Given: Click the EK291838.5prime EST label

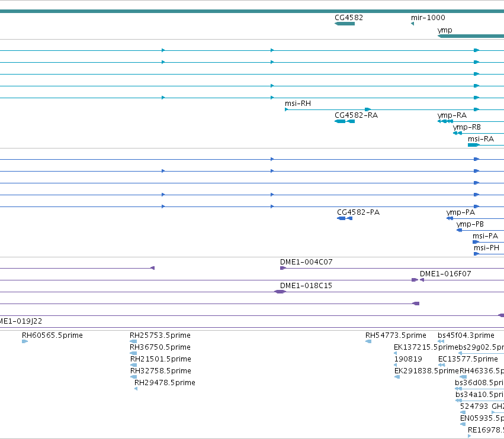Looking at the screenshot, I should click(x=426, y=371).
